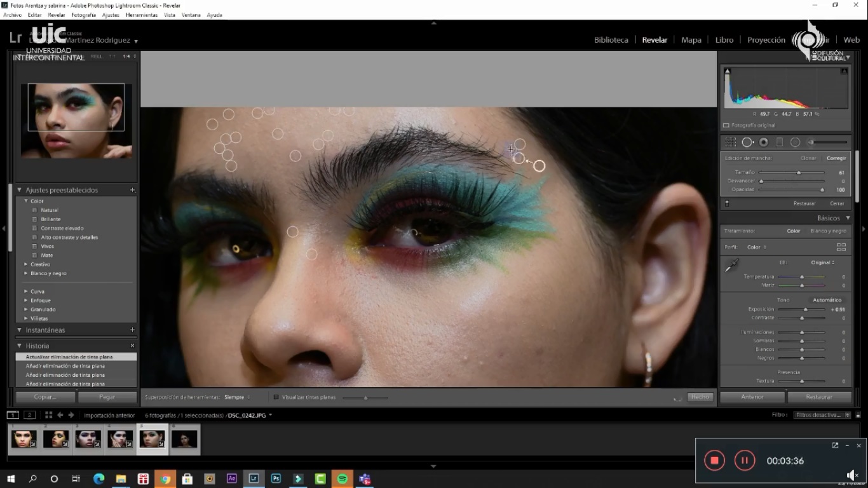
Task: Click the Hecho button
Action: pos(700,396)
